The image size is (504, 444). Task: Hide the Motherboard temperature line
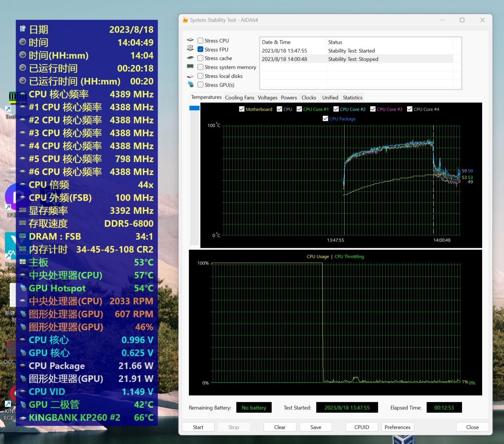click(x=242, y=109)
